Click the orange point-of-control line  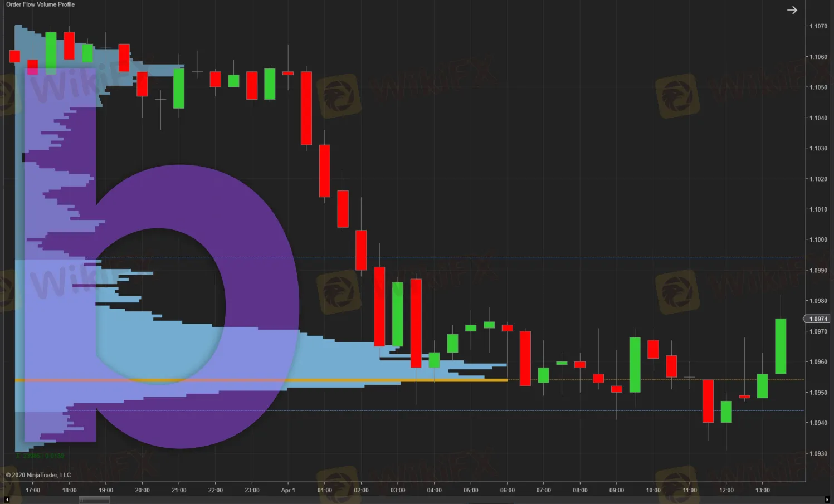coord(261,380)
